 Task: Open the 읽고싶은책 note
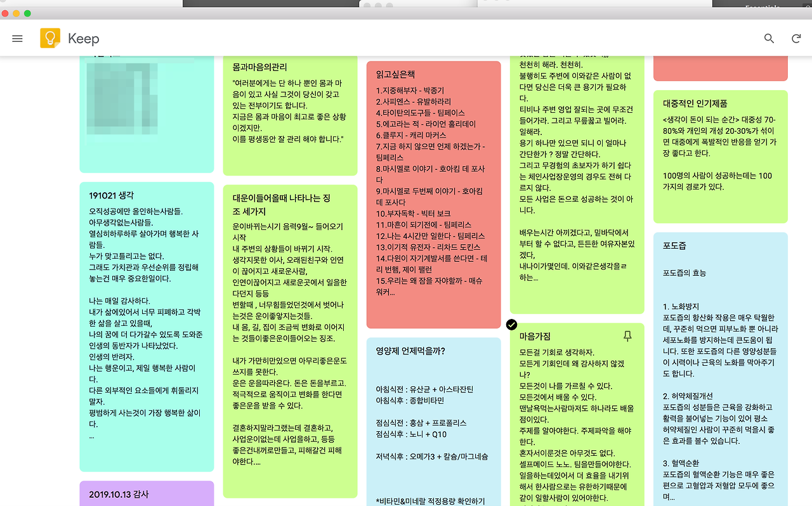pos(433,190)
